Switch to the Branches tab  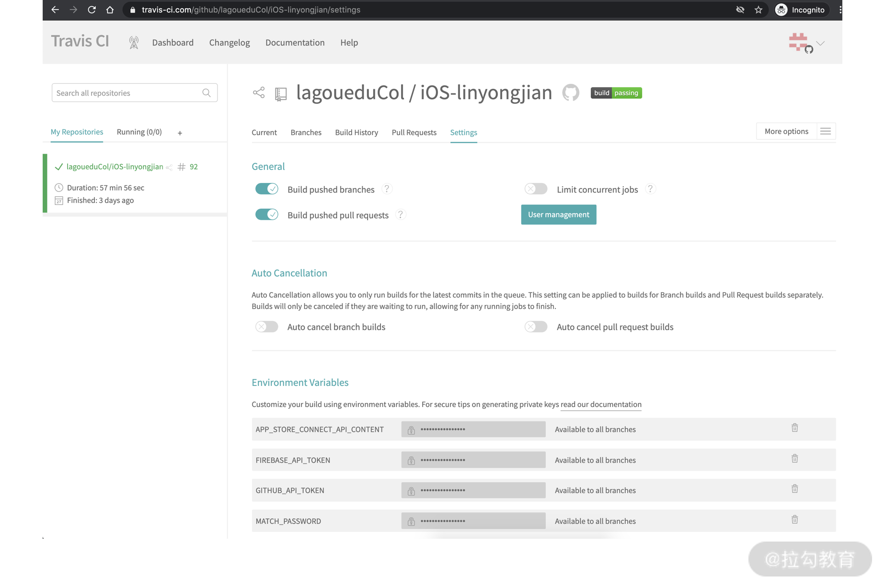click(x=306, y=133)
